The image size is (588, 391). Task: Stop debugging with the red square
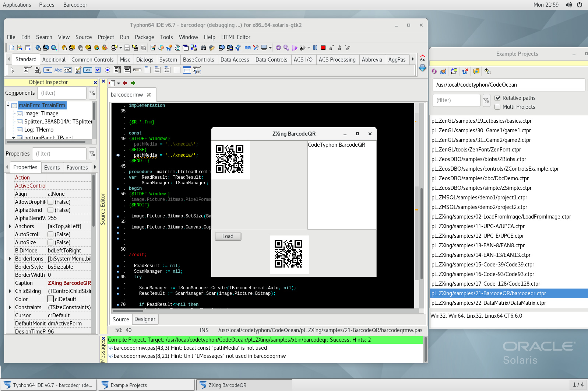pyautogui.click(x=323, y=48)
